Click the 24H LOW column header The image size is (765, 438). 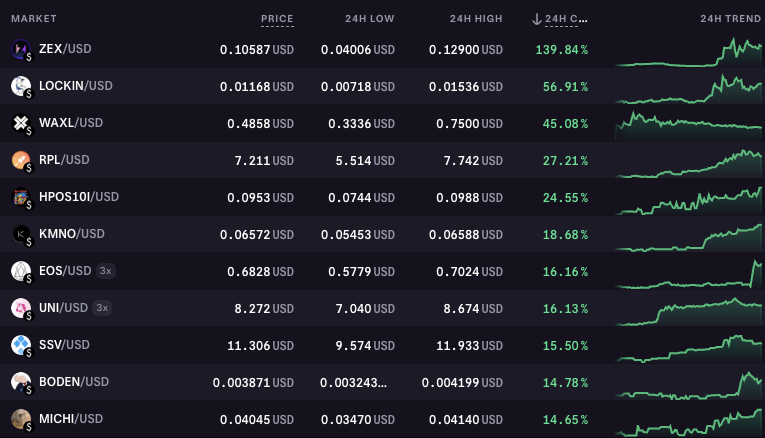pyautogui.click(x=369, y=19)
